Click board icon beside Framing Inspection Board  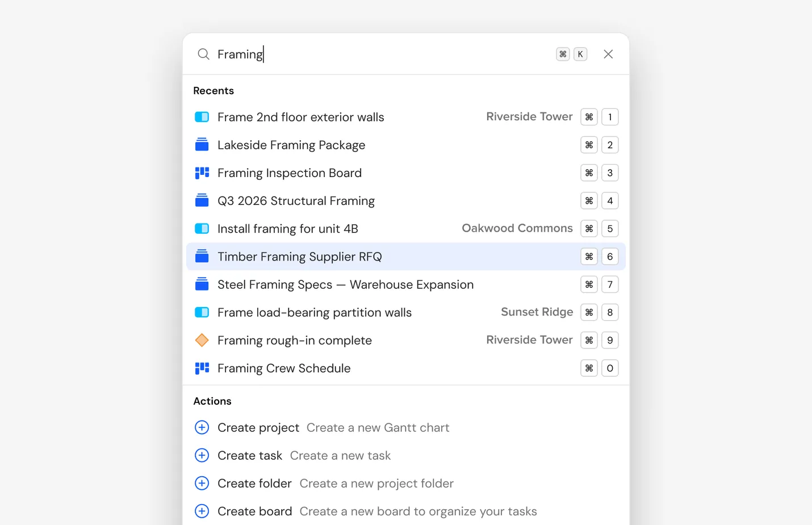202,173
